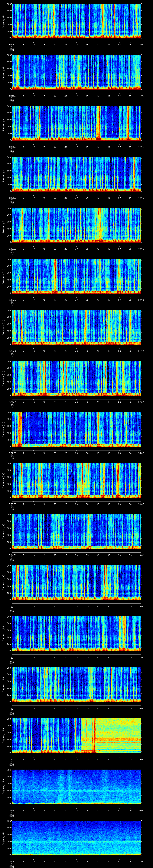The image size is (153, 868).
Task: Click the 13:15:00 start time label
Action: click(x=12, y=96)
